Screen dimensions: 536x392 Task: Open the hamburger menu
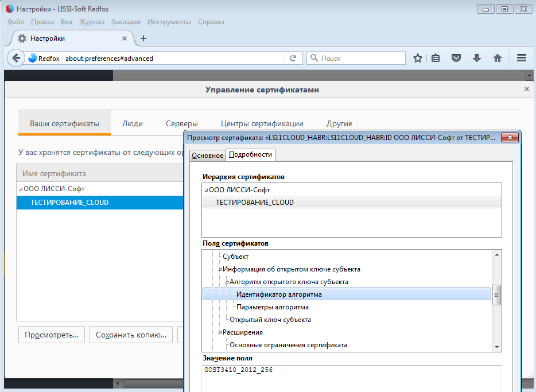(521, 58)
